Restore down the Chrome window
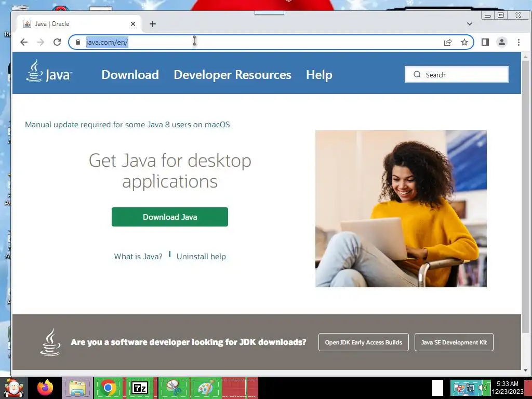Viewport: 532px width, 399px height. 501,15
